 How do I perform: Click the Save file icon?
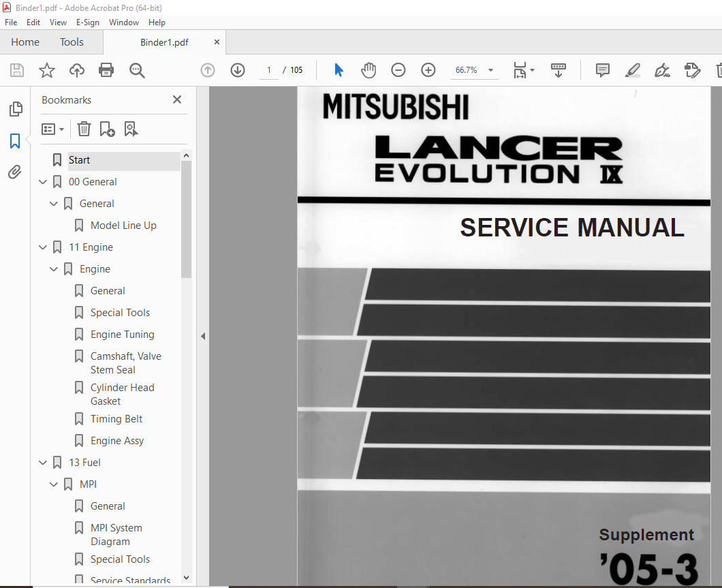pyautogui.click(x=17, y=70)
